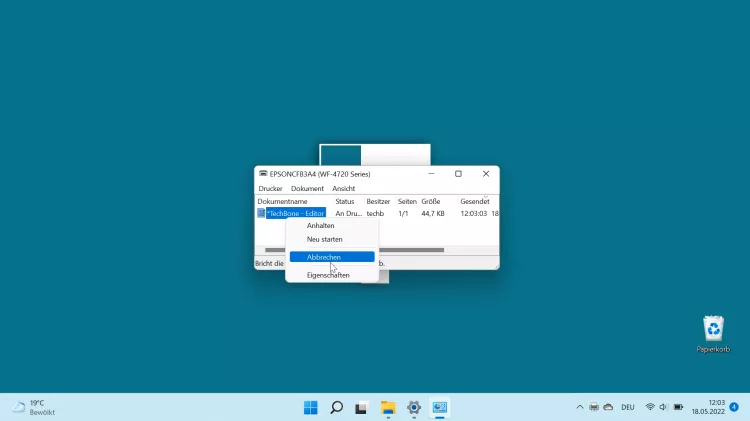Open clock and date flyout

[708, 407]
